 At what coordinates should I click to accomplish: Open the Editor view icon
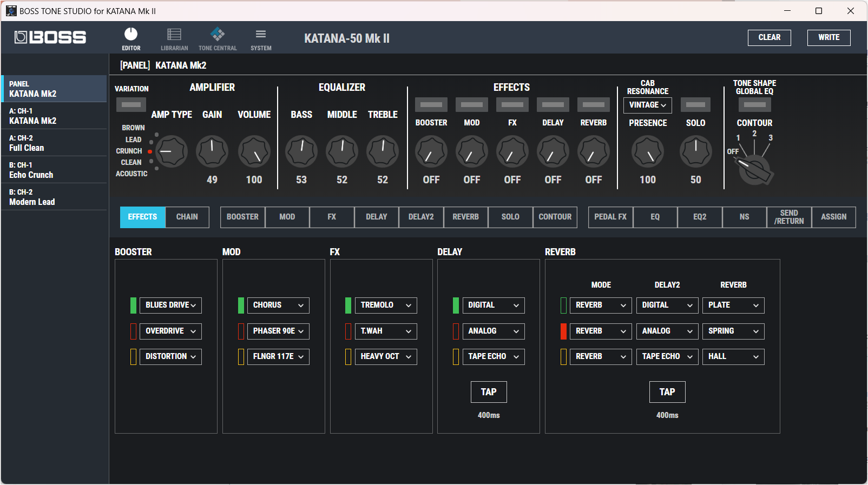[131, 35]
